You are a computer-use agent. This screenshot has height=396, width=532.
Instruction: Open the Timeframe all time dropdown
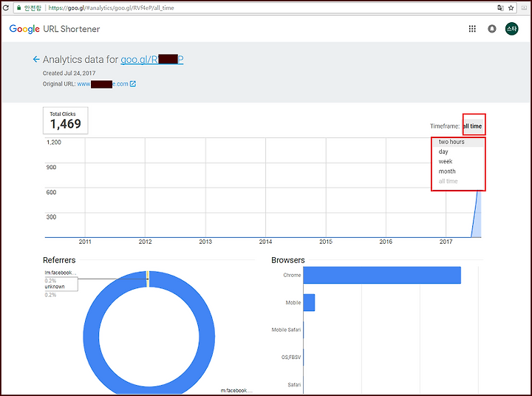[473, 126]
